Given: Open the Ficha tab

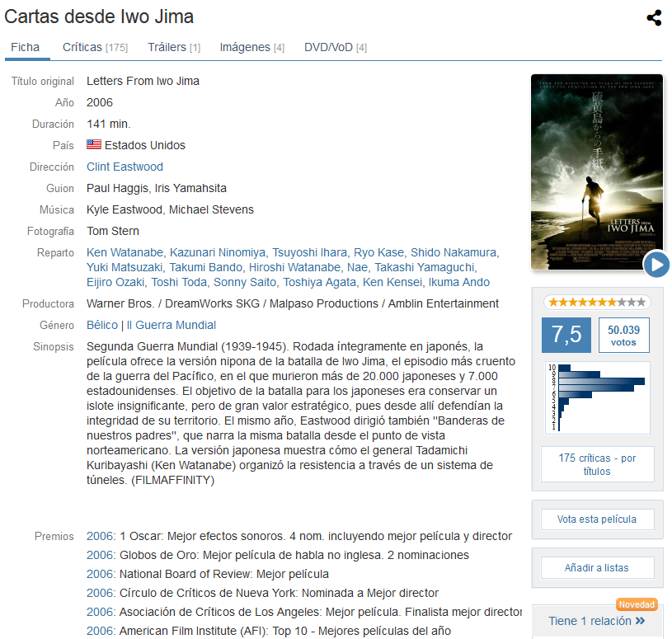Looking at the screenshot, I should (25, 47).
